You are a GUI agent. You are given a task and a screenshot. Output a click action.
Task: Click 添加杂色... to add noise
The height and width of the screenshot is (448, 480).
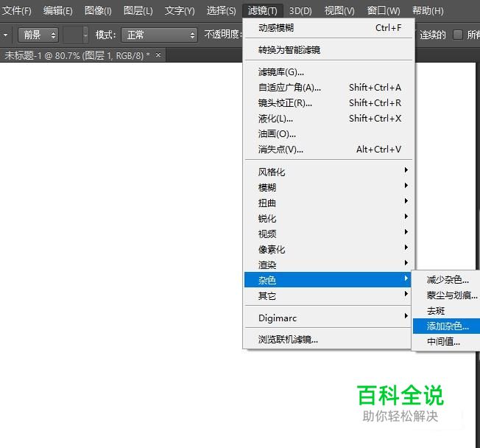click(x=447, y=326)
